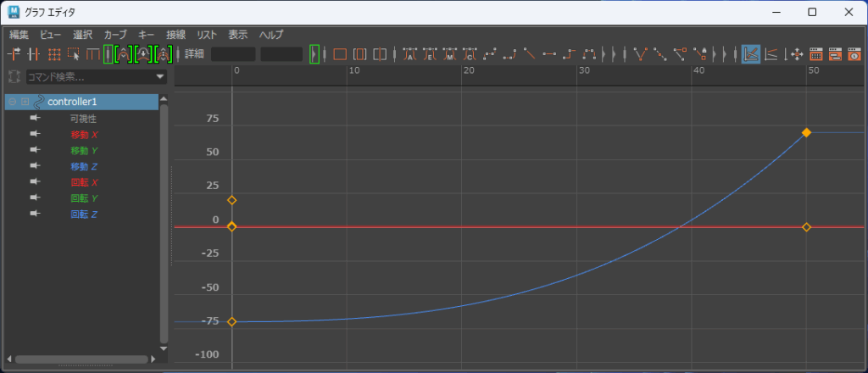Open the リスト menu
This screenshot has height=373, width=868.
(207, 34)
